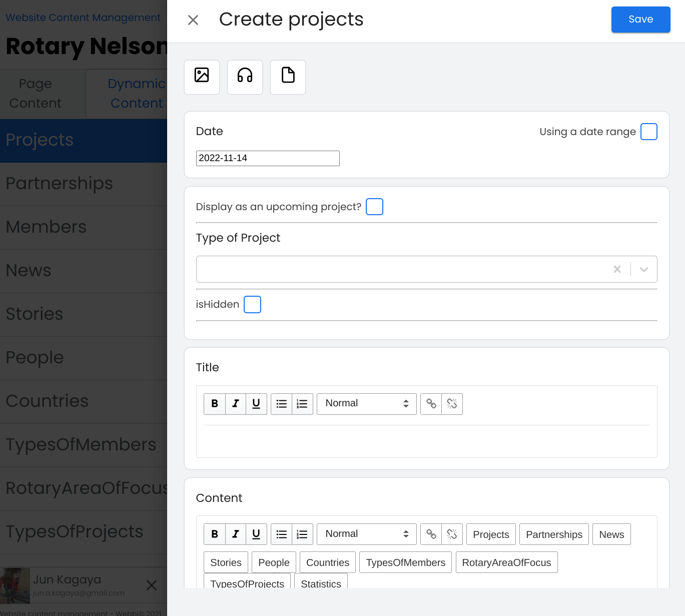Click Countries button in Content toolbar

tap(328, 562)
